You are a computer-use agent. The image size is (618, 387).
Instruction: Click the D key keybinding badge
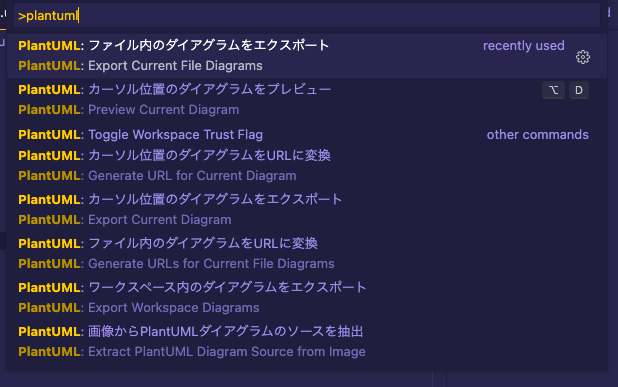click(579, 90)
